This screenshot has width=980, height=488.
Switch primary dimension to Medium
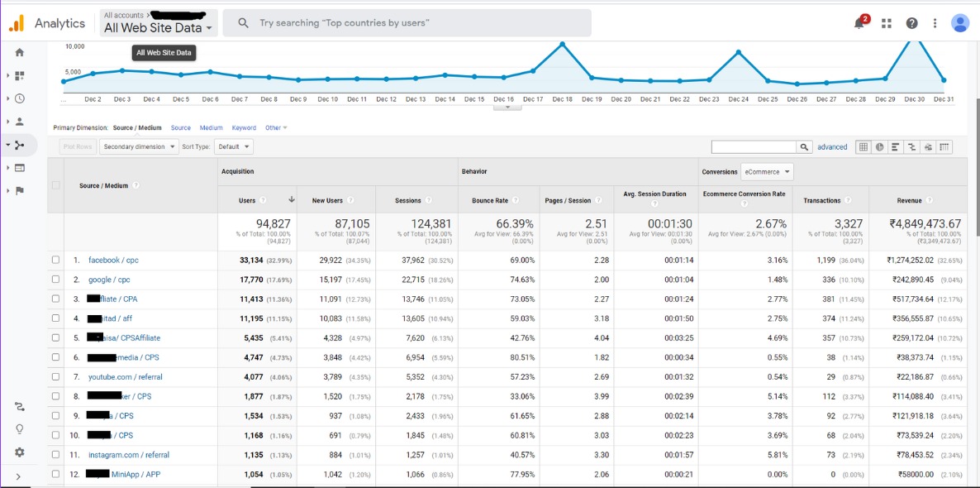tap(213, 127)
